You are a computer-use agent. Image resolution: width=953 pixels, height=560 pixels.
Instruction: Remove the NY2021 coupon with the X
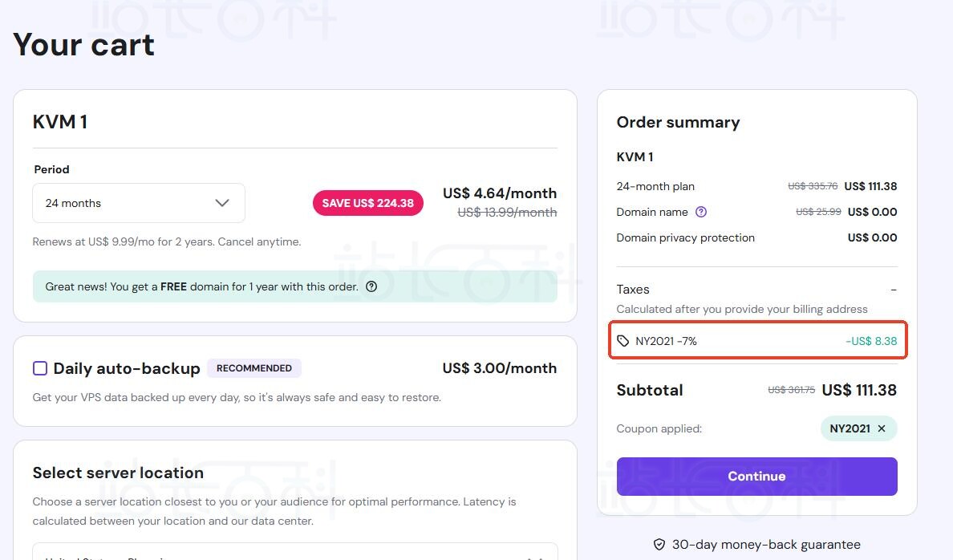pos(882,428)
